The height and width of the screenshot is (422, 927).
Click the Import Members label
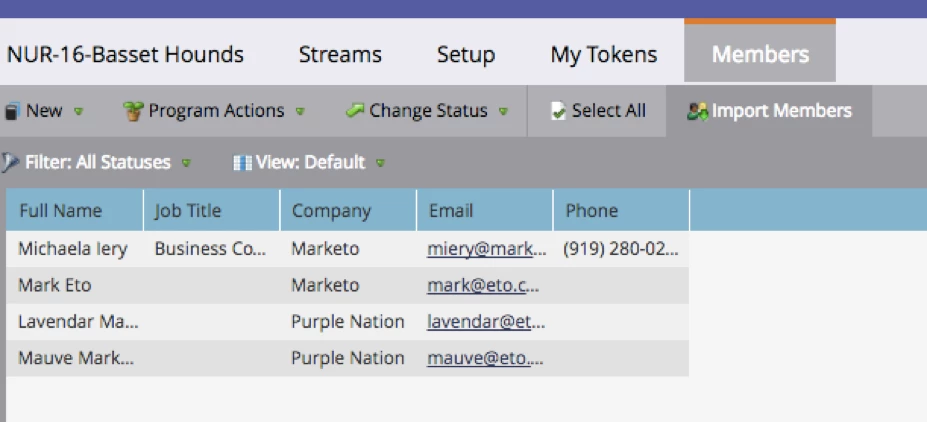click(x=782, y=111)
